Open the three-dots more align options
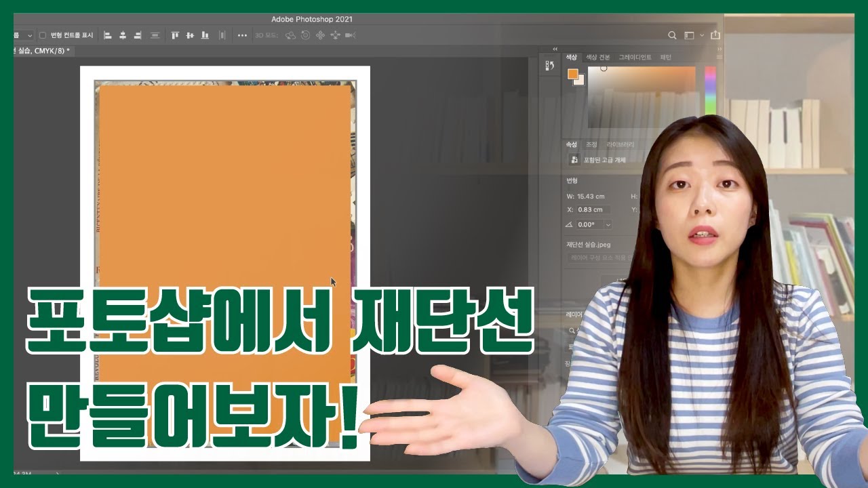Screen dimensions: 868x488 (x=242, y=35)
